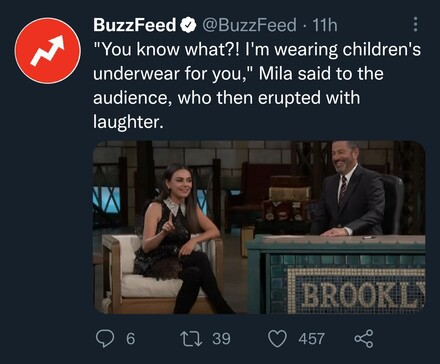Open the BuzzFeed profile avatar
440x364 pixels.
[48, 51]
